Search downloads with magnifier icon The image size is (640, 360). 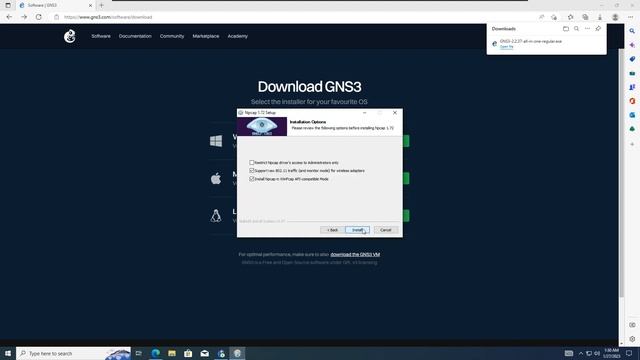click(x=576, y=29)
